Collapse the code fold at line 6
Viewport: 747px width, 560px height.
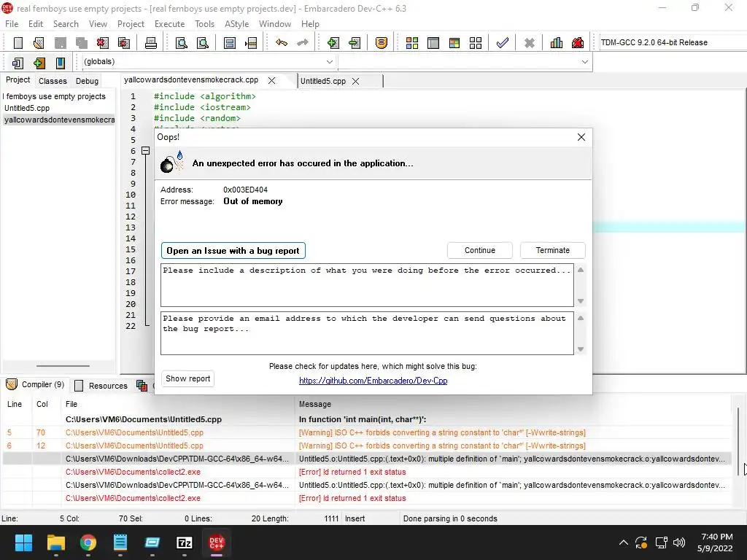click(146, 150)
